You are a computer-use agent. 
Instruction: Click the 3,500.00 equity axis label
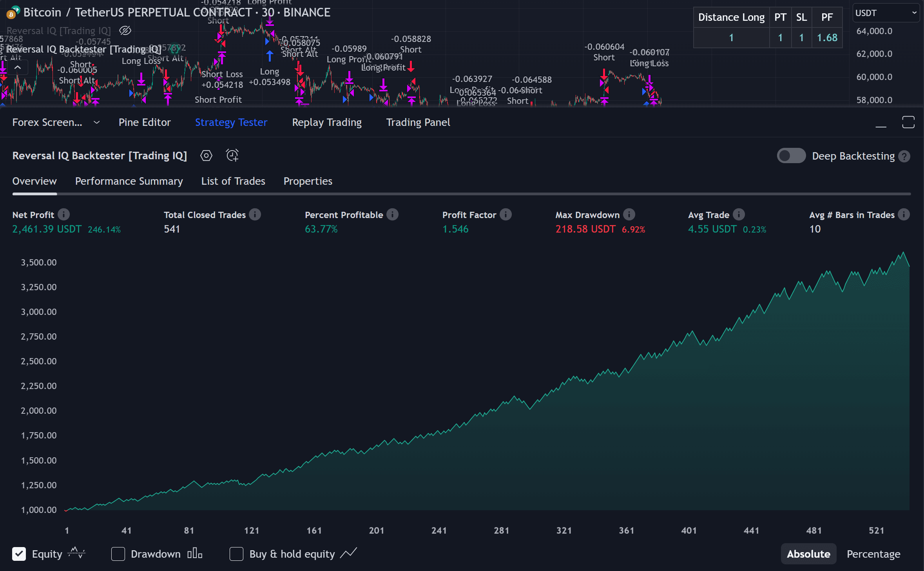[x=39, y=262]
